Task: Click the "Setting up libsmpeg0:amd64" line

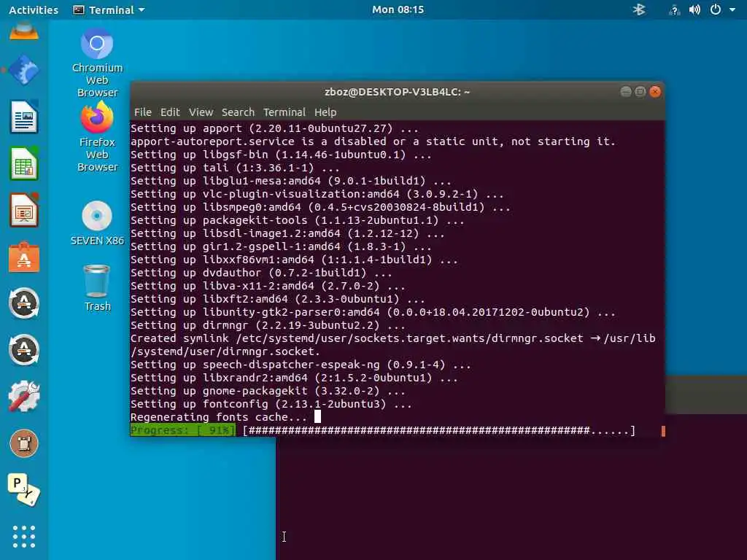Action: 320,207
